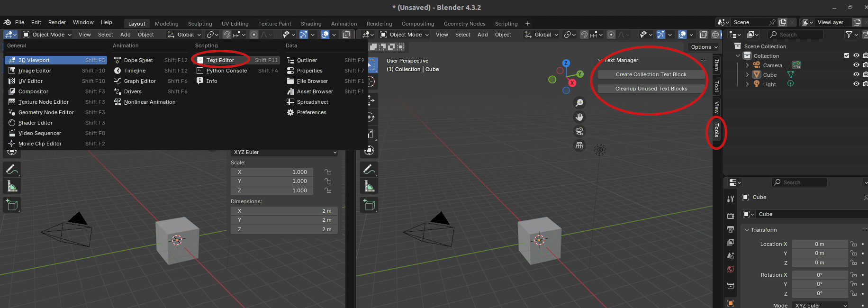Open the Item sidebar tab
The image size is (868, 308).
pos(716,65)
